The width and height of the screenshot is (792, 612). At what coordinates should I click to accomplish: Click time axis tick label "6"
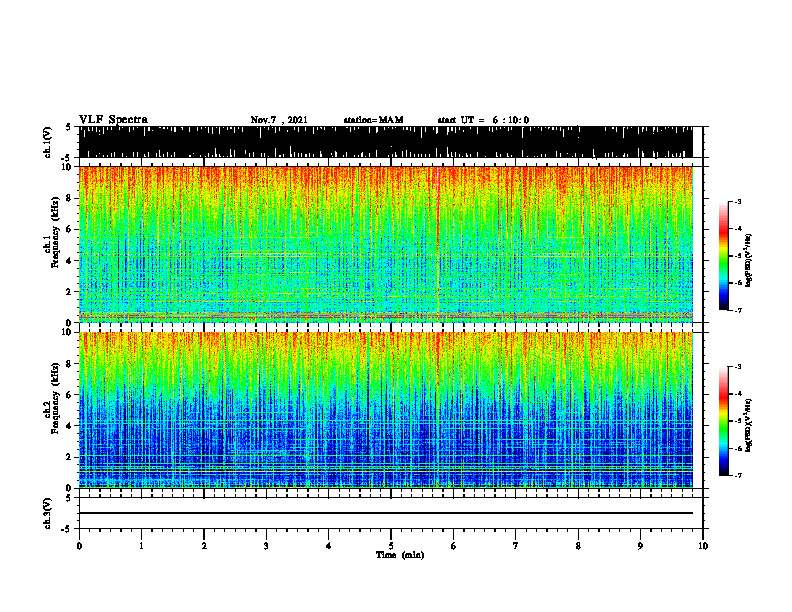(x=454, y=546)
